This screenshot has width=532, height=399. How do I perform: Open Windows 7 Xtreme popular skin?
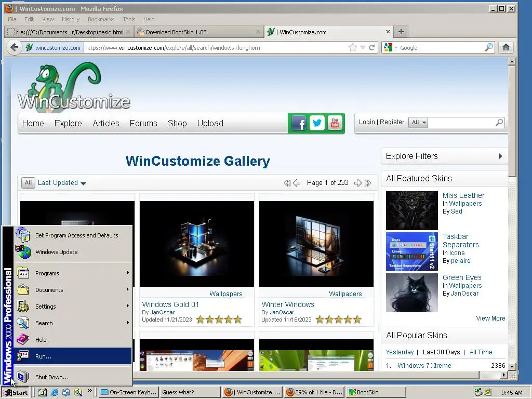tap(424, 365)
